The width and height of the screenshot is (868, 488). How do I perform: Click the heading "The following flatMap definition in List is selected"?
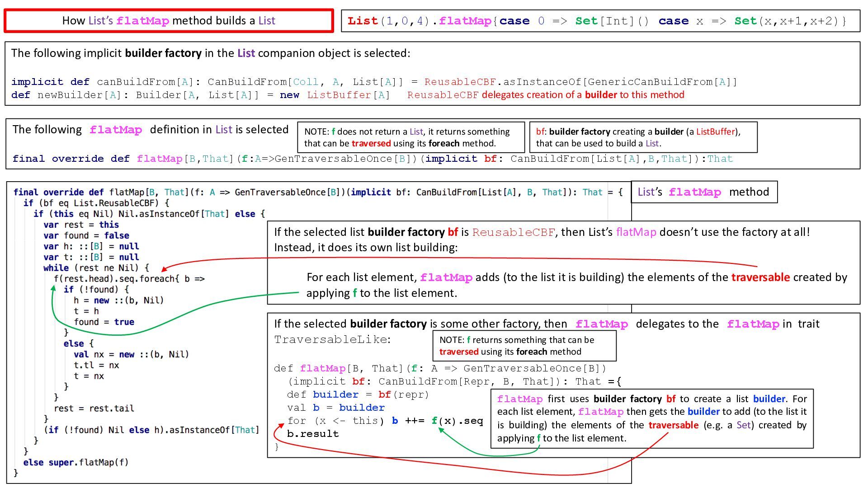click(151, 130)
